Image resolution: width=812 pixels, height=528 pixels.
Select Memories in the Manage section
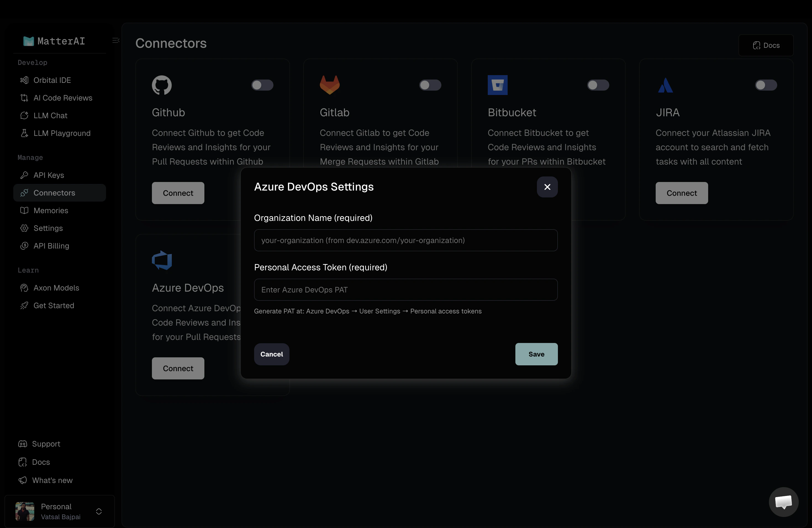tap(51, 210)
